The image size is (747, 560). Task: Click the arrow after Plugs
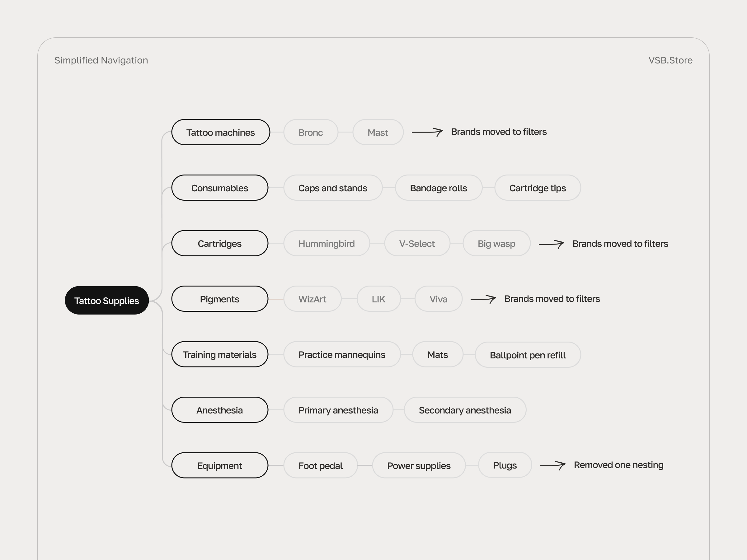(x=553, y=465)
